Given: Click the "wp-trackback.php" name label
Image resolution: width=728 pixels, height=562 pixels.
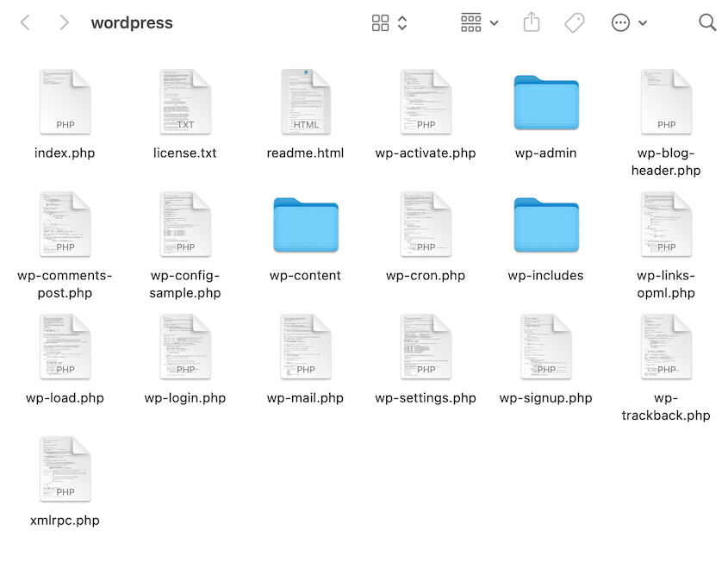Looking at the screenshot, I should tap(666, 407).
